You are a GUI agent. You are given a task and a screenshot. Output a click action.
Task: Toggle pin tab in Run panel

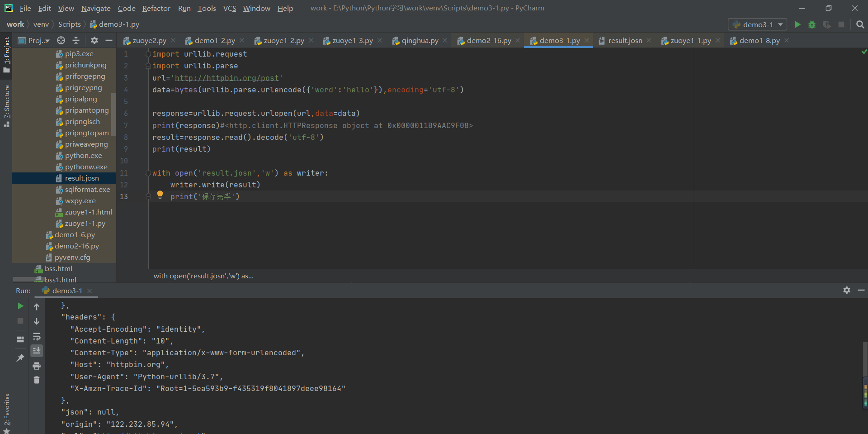[20, 358]
